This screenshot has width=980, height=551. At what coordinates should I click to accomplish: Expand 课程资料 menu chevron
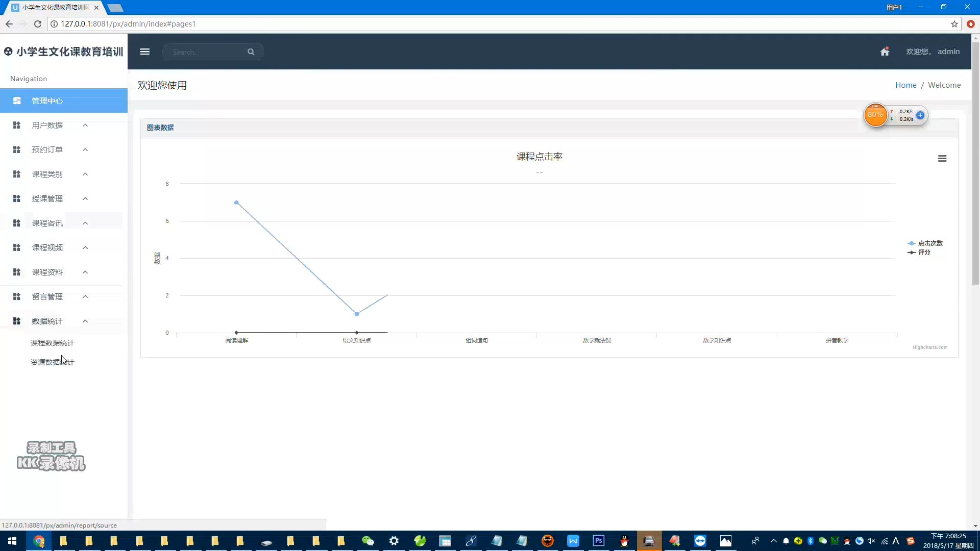click(85, 272)
